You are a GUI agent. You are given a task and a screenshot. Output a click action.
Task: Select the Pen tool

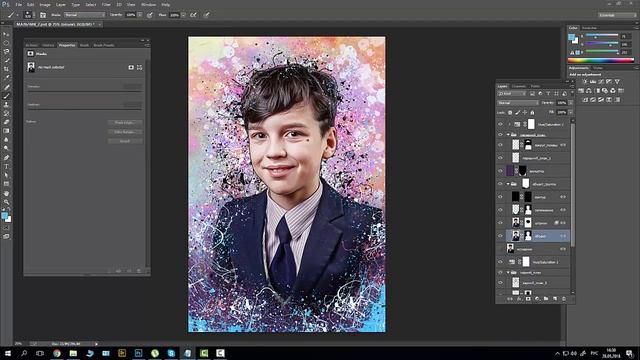point(6,157)
